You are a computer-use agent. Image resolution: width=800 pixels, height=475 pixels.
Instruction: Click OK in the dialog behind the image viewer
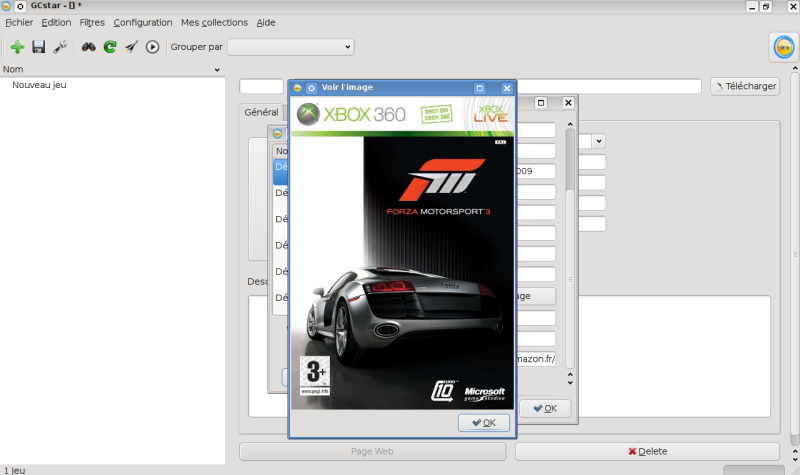545,408
